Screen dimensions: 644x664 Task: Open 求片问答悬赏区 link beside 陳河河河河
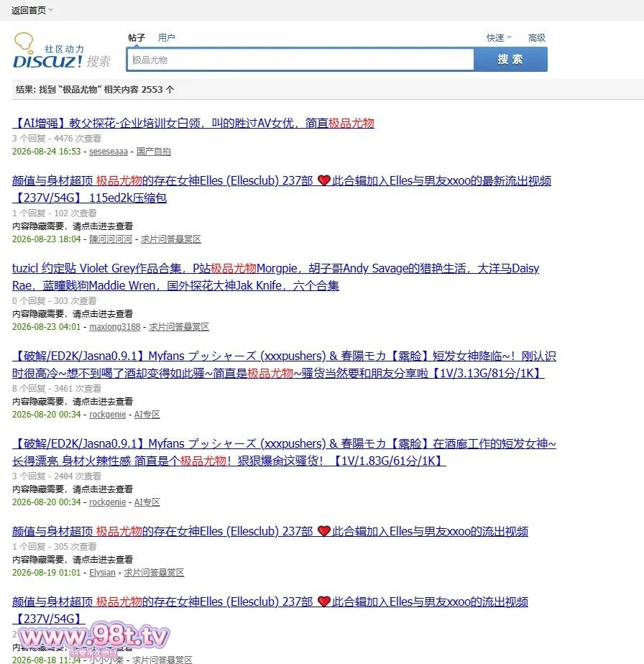171,239
